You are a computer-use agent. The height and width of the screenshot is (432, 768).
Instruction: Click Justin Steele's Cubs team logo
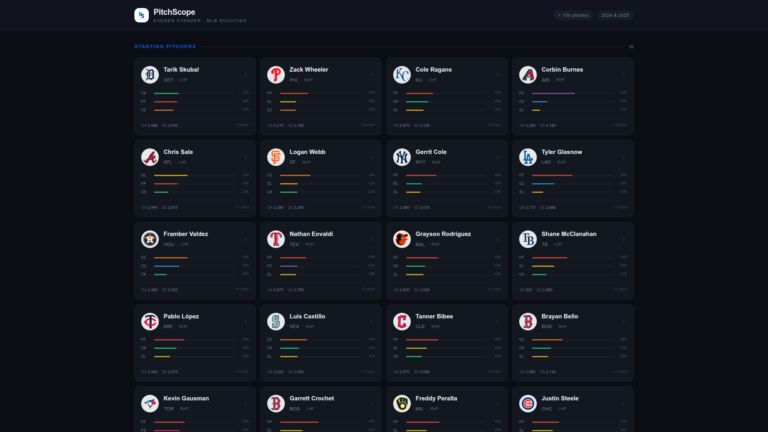point(528,404)
